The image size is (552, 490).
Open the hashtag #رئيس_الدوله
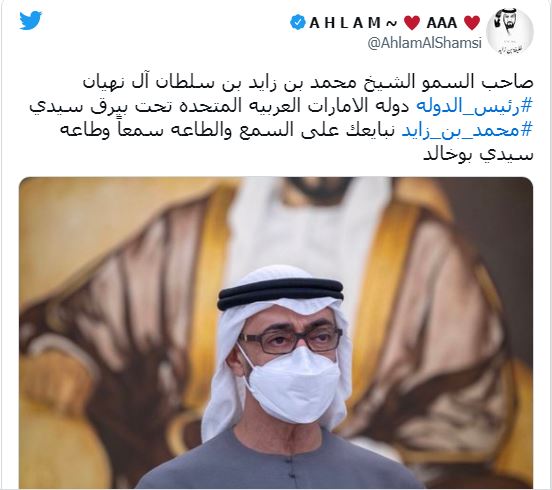(x=473, y=106)
